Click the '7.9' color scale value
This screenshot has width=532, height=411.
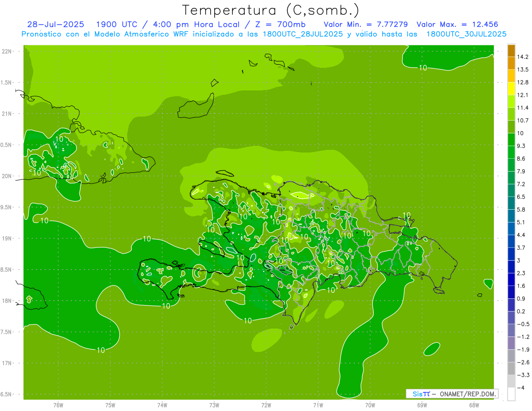click(x=521, y=172)
